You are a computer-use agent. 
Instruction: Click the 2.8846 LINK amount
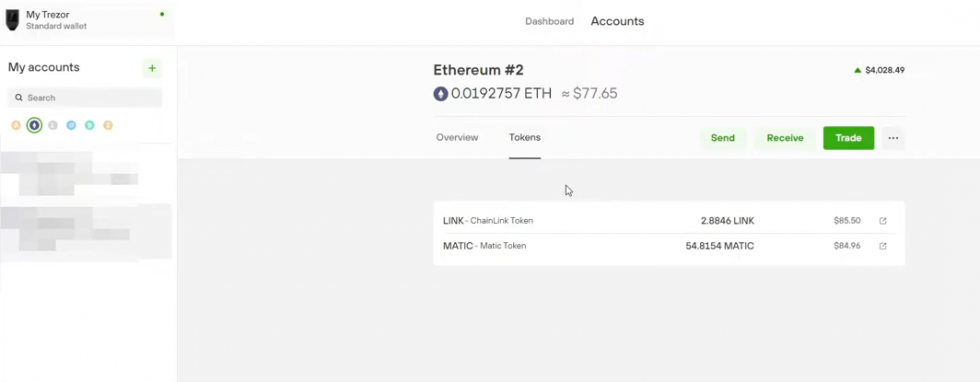click(728, 221)
